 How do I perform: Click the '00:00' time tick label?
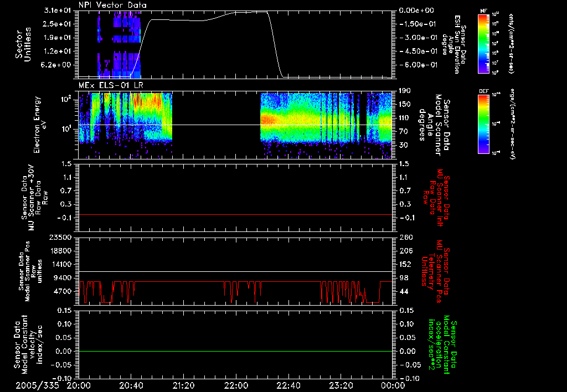click(x=393, y=385)
